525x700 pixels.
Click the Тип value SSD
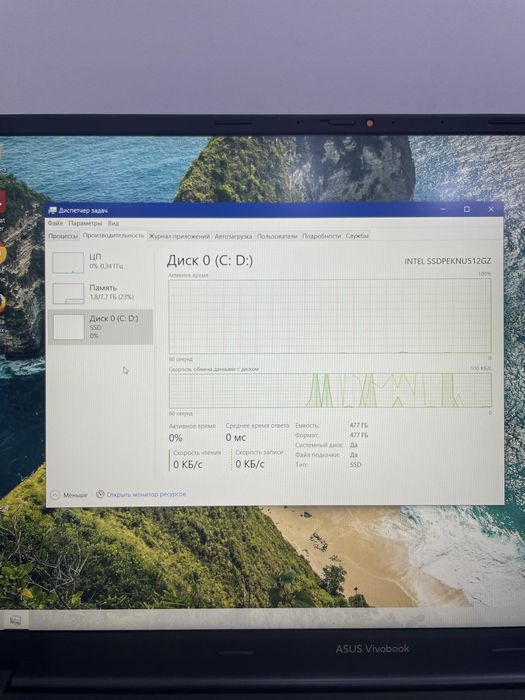(356, 465)
